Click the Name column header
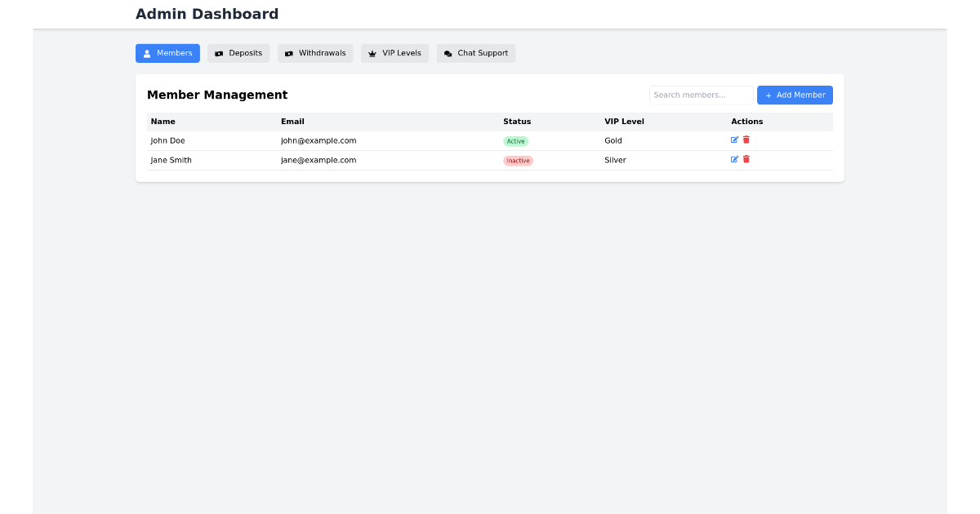This screenshot has height=514, width=980. pyautogui.click(x=163, y=121)
